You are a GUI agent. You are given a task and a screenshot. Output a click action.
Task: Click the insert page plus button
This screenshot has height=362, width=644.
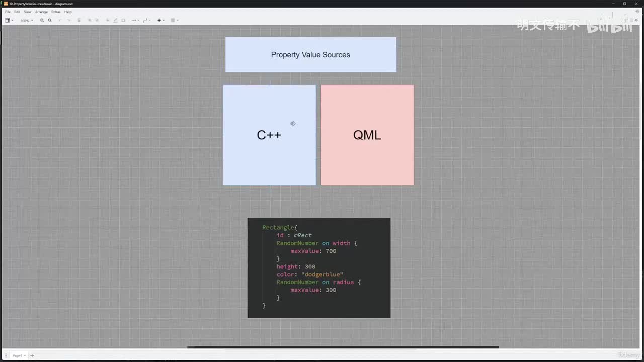(x=32, y=355)
